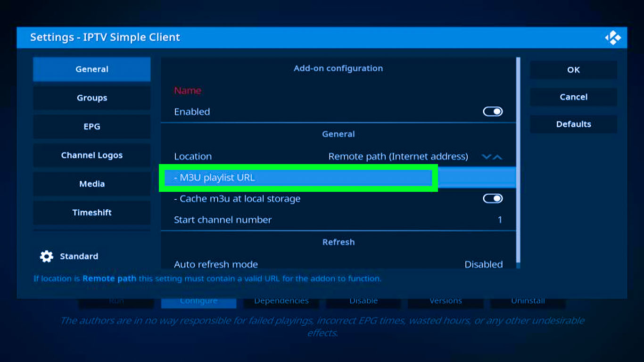Switch to the Timeshift section
The width and height of the screenshot is (644, 362).
[x=91, y=213]
